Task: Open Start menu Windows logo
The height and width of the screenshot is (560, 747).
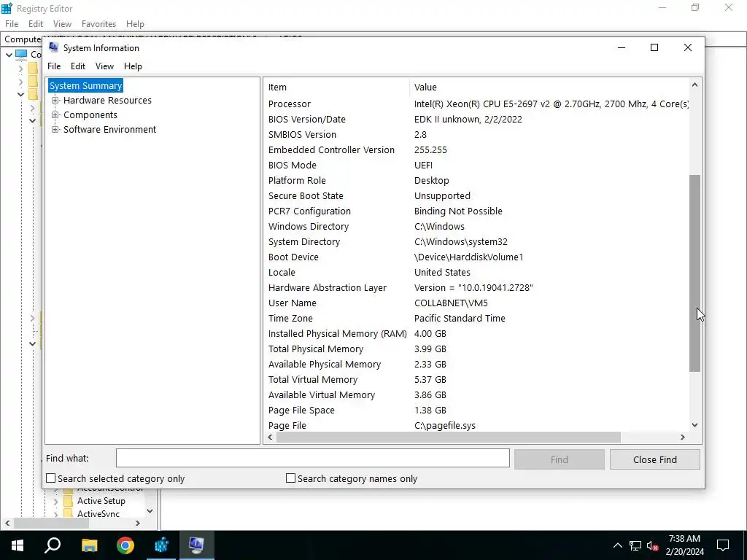Action: (18, 545)
